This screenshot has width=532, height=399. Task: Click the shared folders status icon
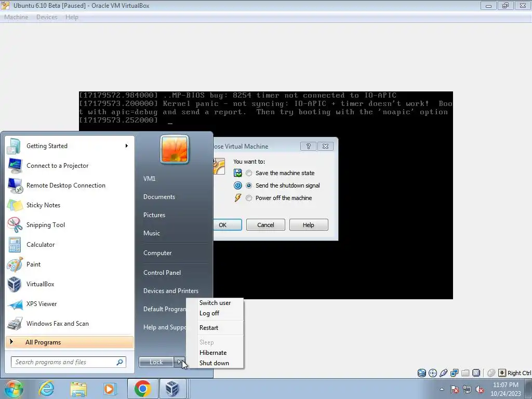pyautogui.click(x=465, y=373)
